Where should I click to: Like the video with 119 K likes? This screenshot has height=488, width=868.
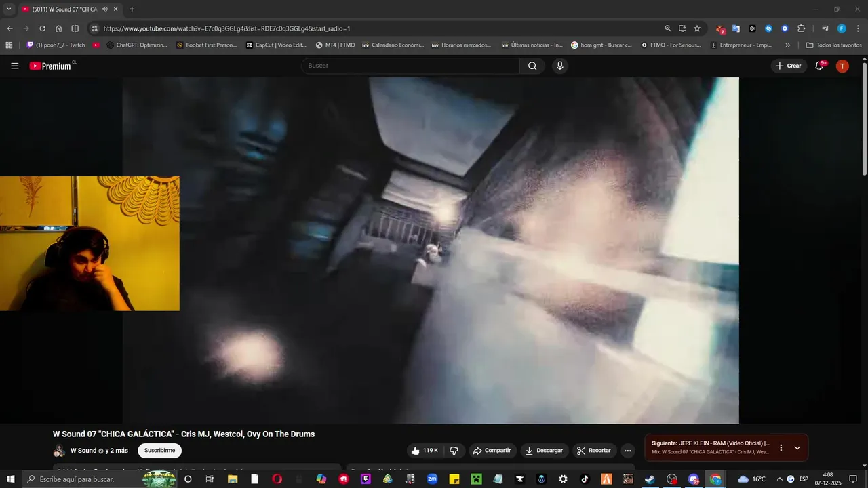pyautogui.click(x=425, y=451)
